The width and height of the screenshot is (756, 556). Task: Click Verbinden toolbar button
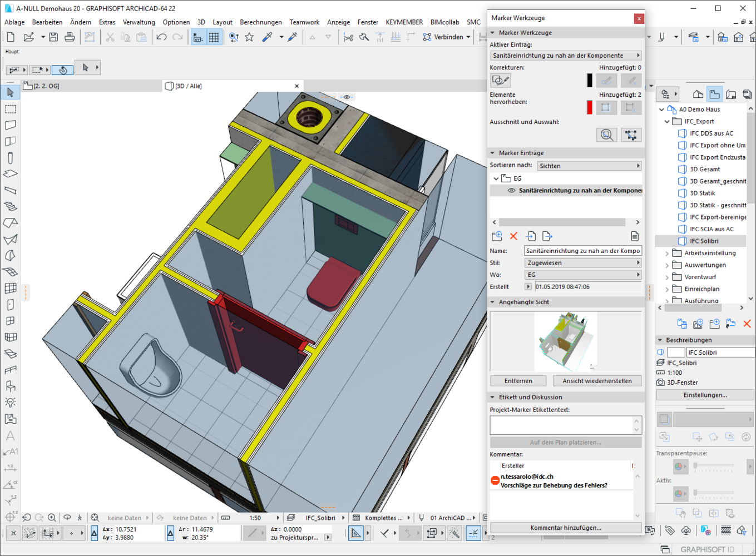point(447,37)
